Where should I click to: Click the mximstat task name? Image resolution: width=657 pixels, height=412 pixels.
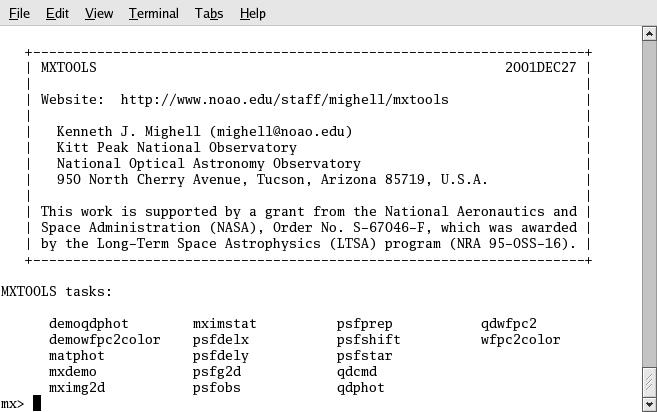(x=224, y=324)
